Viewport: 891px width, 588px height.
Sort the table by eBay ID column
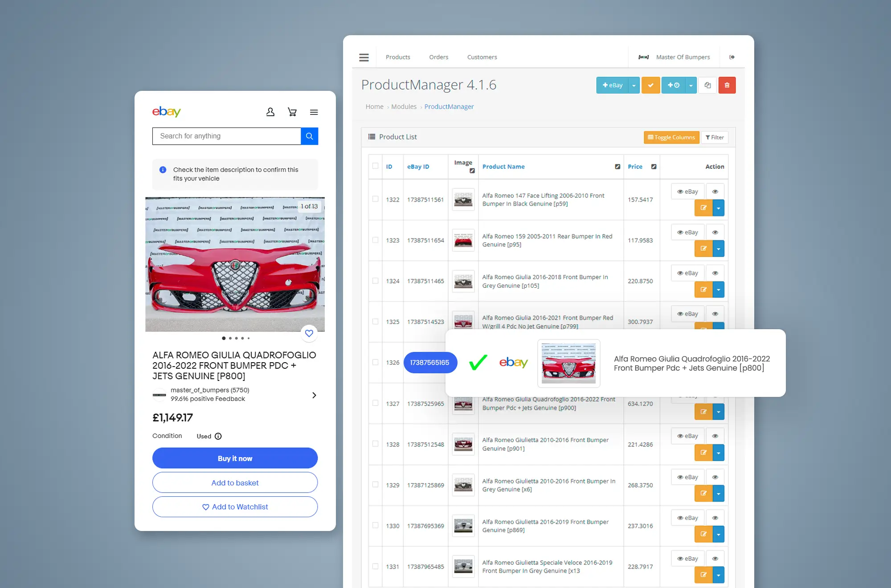pos(418,167)
